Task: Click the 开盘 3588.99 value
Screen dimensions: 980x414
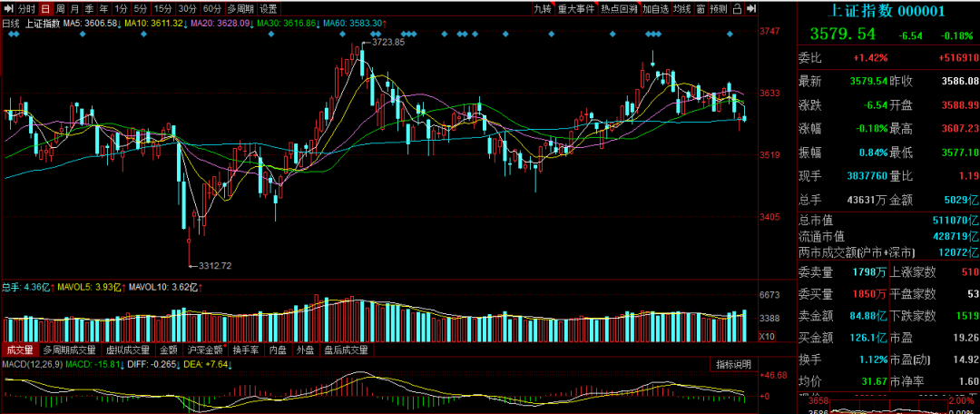Action: (960, 104)
